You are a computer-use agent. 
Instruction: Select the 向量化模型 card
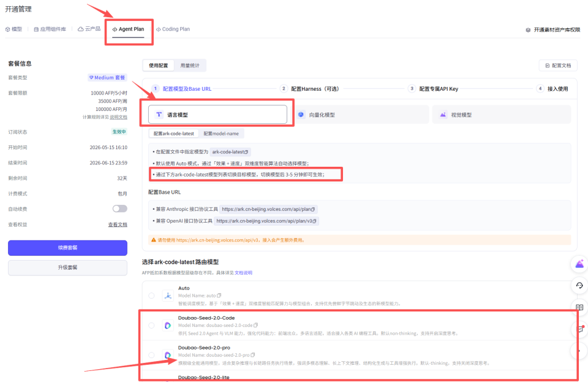(360, 115)
